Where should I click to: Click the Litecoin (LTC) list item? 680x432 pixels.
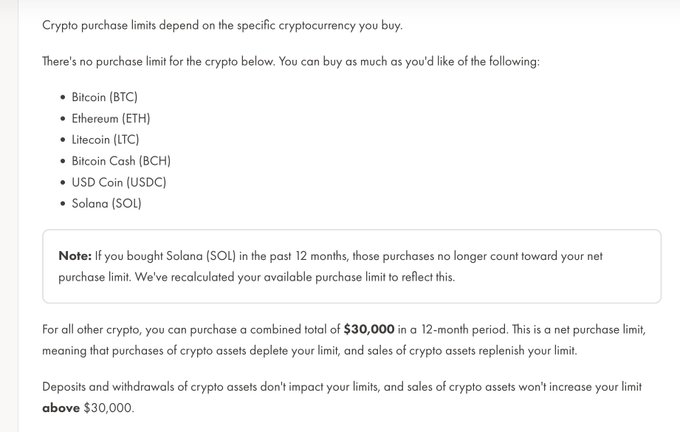point(105,140)
